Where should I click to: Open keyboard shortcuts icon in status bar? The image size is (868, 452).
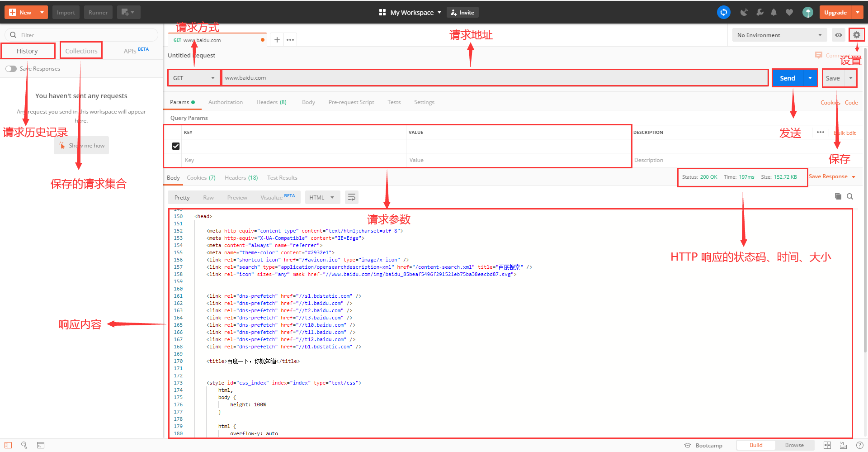click(x=844, y=445)
